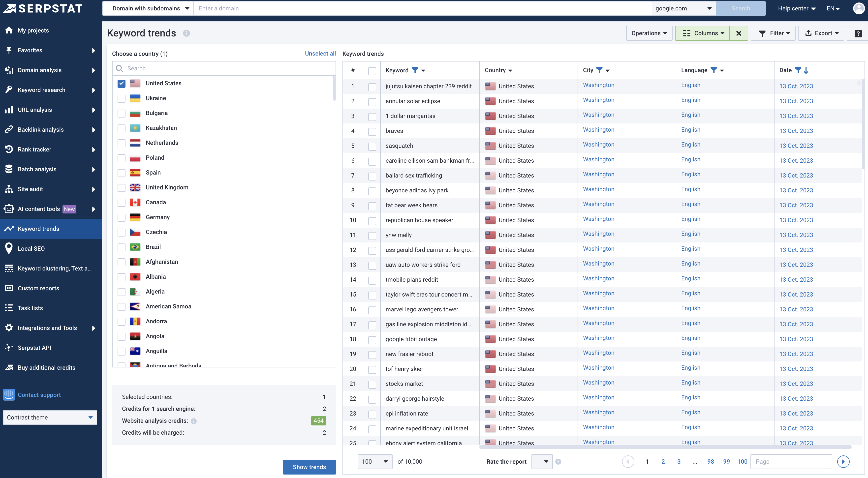The height and width of the screenshot is (478, 868).
Task: Select row checkbox for annular solar eclipse
Action: pos(372,102)
